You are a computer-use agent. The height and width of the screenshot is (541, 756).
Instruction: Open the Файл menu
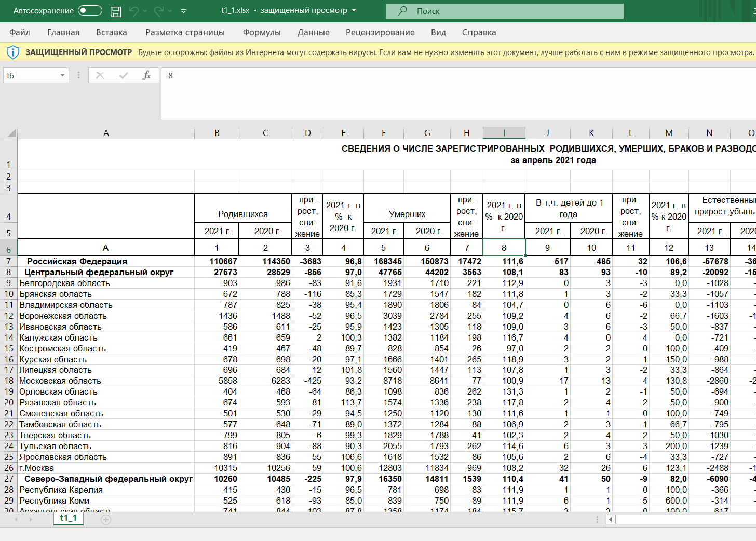pos(20,32)
